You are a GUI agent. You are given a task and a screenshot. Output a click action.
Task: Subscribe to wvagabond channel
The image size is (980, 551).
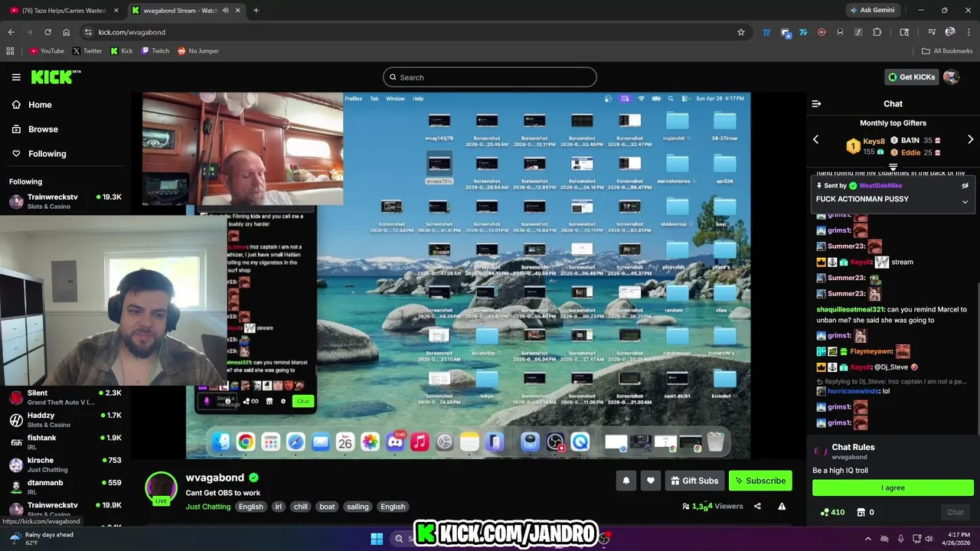pos(760,481)
